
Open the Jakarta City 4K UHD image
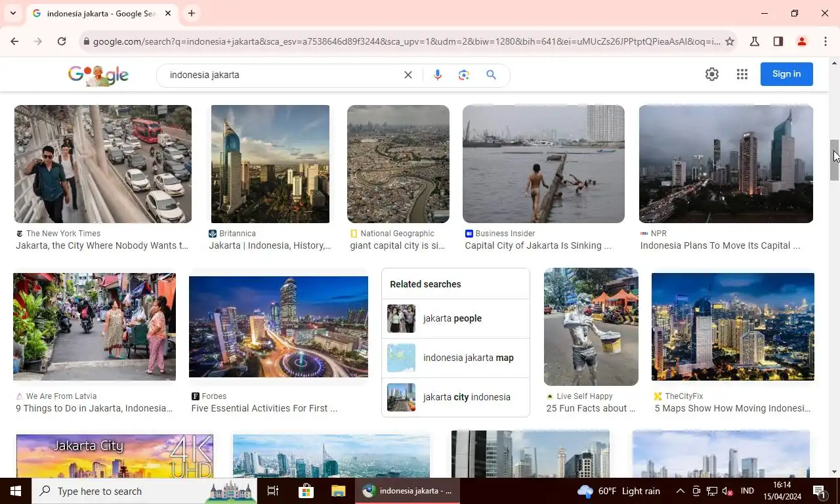point(115,456)
